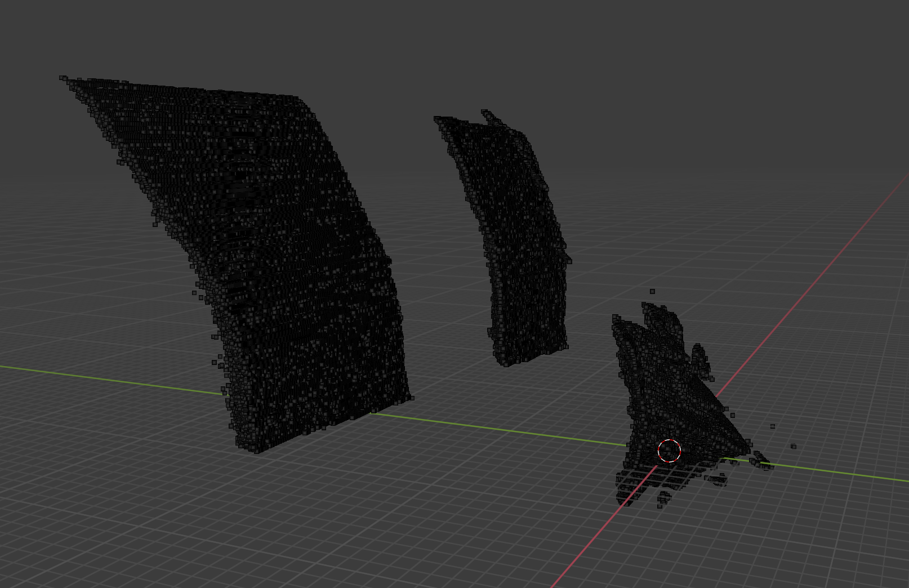The image size is (909, 588).
Task: Click empty dark background above the point clouds
Action: click(451, 45)
